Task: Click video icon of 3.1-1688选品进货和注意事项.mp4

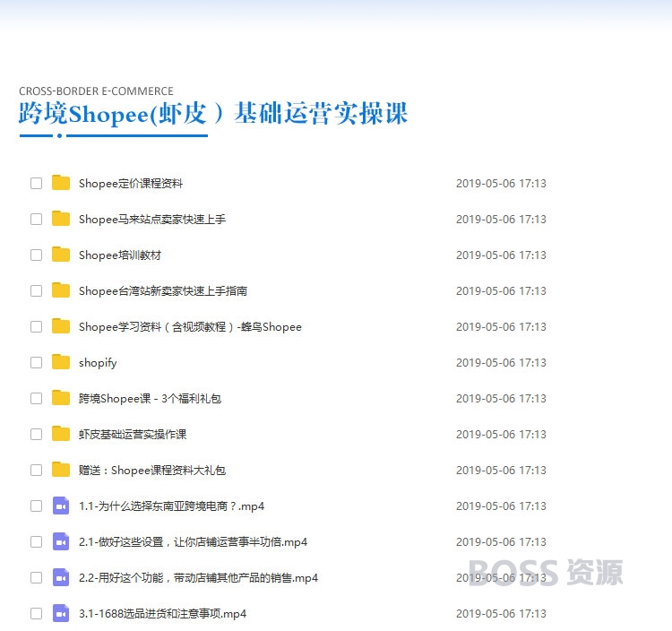Action: [61, 613]
